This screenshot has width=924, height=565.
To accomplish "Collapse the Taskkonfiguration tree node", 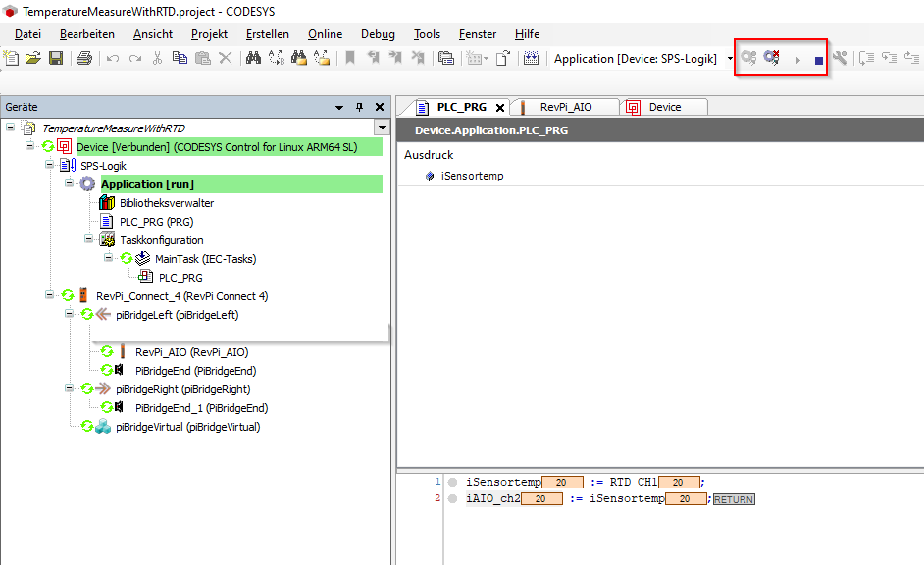I will [x=90, y=239].
